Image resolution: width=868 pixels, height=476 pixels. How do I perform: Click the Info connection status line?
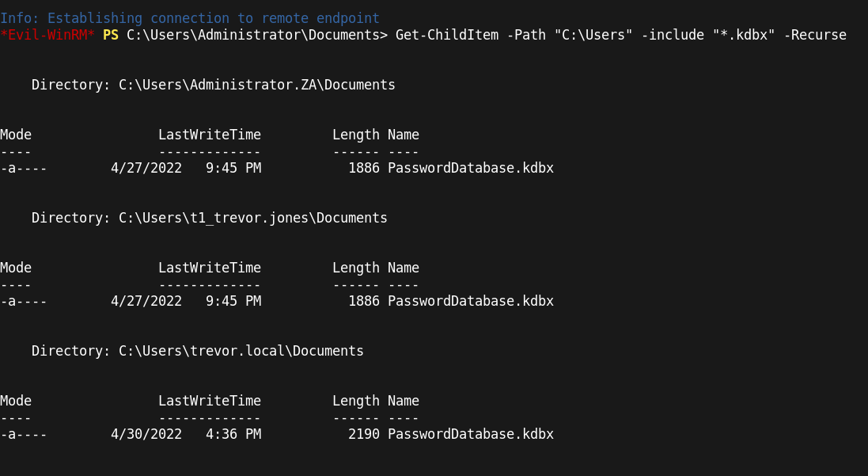pos(190,18)
